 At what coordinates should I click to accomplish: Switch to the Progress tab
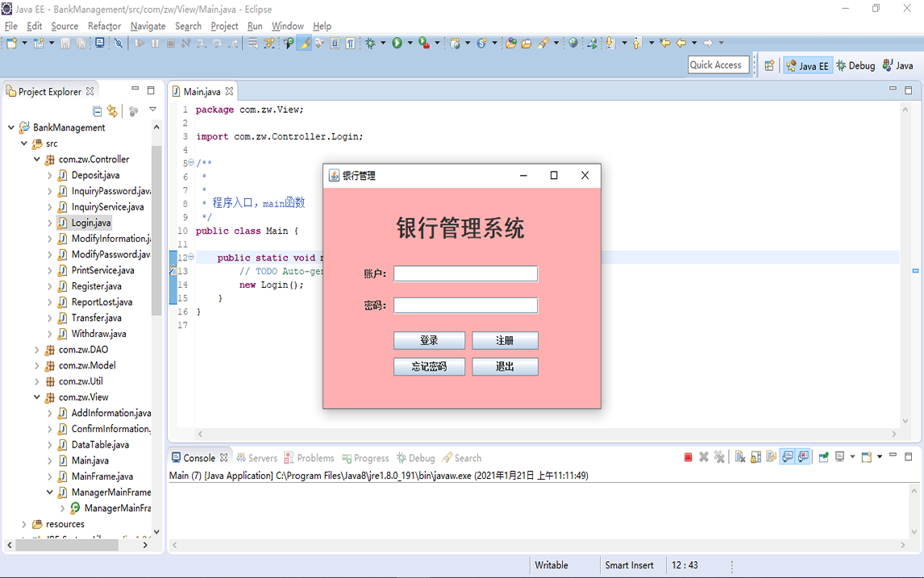click(x=365, y=458)
